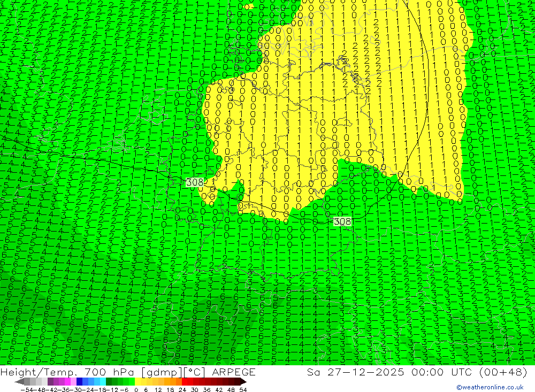This screenshot has height=392, width=535.
Task: Click the (00+48) forecast hour label
Action: point(503,372)
